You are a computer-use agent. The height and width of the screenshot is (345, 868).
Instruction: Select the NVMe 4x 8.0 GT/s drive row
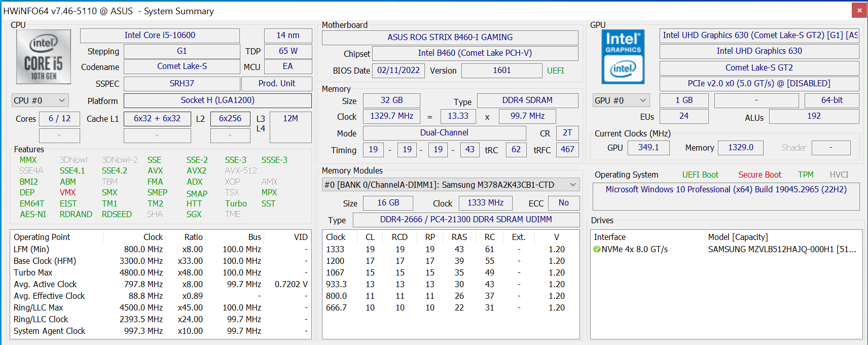[x=726, y=249]
